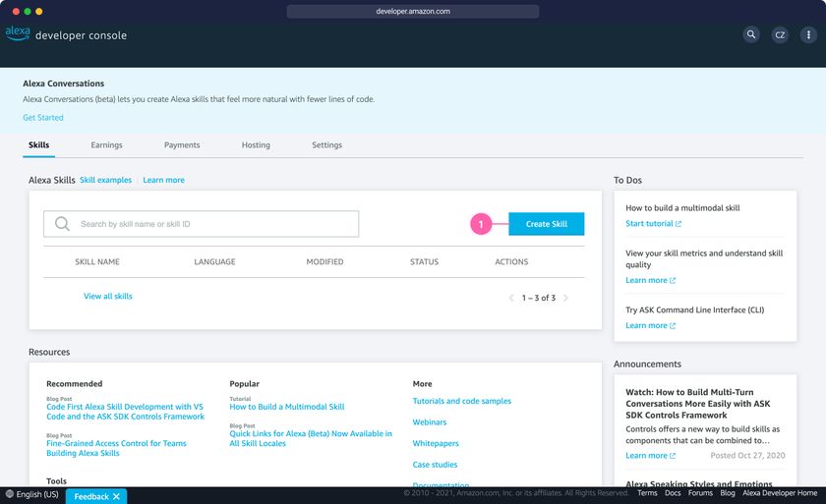The width and height of the screenshot is (826, 504).
Task: Click Docs in the footer
Action: 673,493
